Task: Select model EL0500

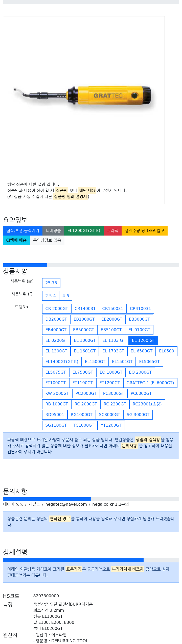Action: click(x=166, y=351)
